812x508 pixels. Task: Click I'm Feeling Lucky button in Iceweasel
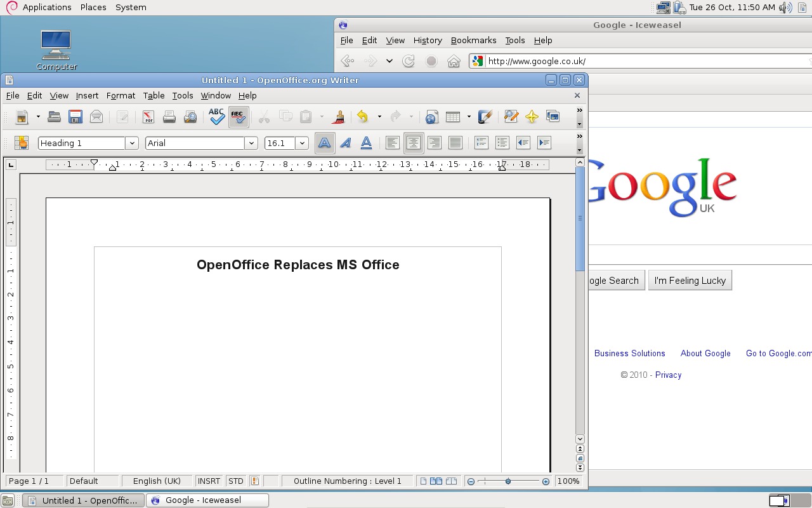[x=690, y=280]
